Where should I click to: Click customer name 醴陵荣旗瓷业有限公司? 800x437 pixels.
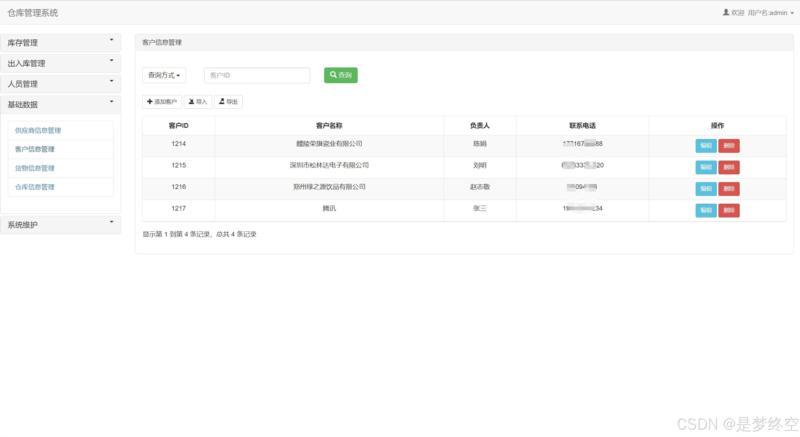[x=329, y=144]
